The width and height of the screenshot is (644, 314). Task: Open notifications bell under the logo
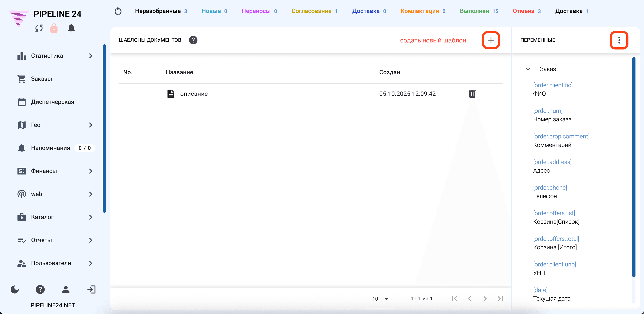pyautogui.click(x=71, y=28)
